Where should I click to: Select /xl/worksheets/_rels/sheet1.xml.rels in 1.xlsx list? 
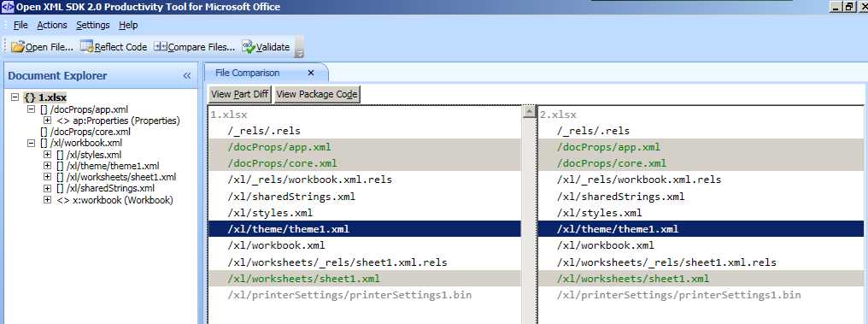coord(365,262)
